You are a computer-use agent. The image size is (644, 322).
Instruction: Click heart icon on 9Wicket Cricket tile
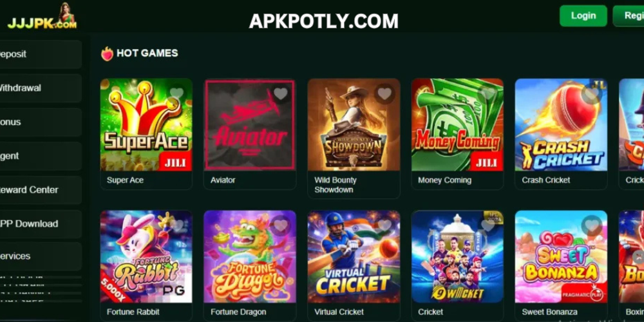[488, 225]
